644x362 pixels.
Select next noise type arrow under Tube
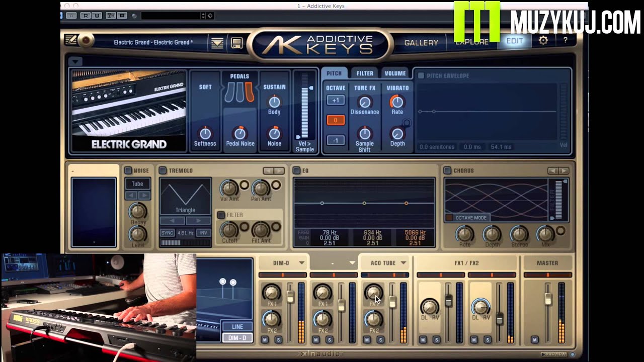click(144, 195)
